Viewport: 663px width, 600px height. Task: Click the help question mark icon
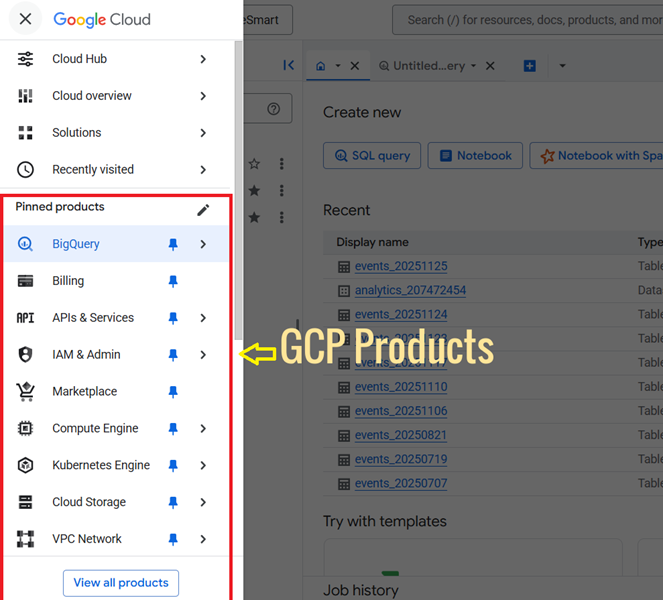(x=274, y=109)
